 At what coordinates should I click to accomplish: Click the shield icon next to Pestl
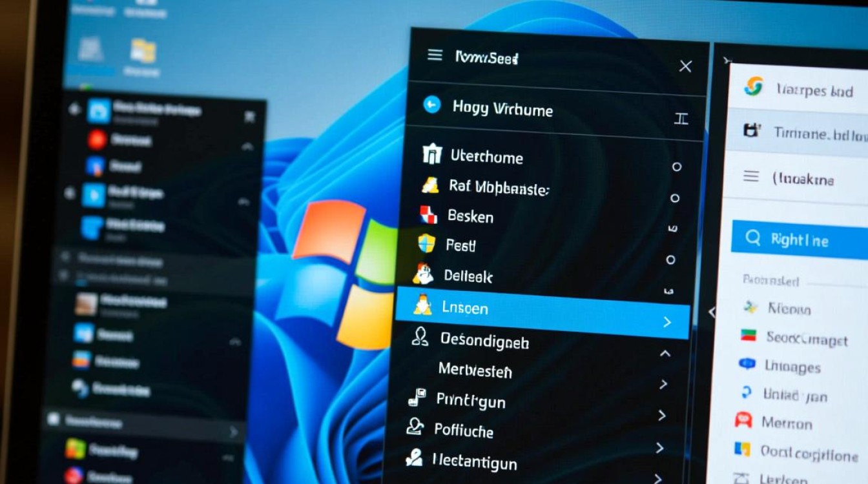tap(427, 243)
